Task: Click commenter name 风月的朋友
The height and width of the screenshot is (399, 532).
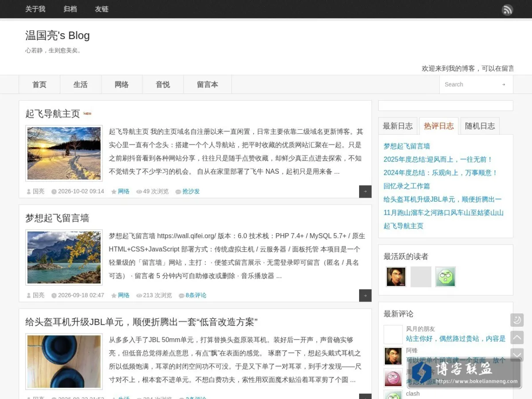Action: (421, 329)
